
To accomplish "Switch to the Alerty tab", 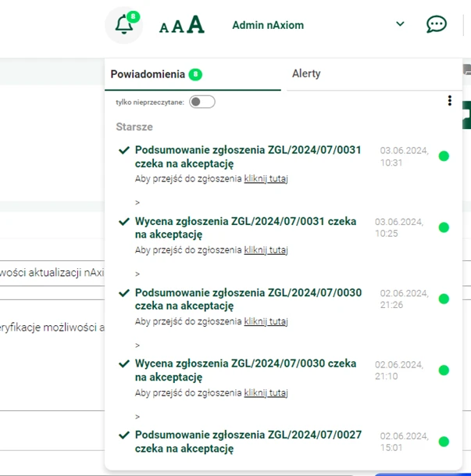I will click(x=306, y=73).
